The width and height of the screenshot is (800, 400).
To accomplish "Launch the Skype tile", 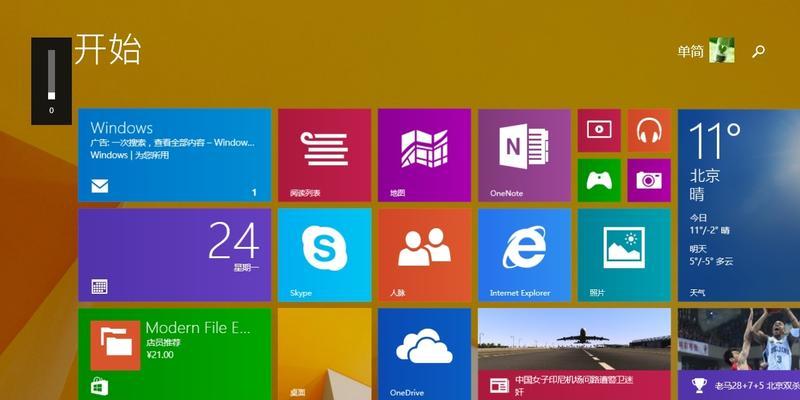I will (324, 255).
